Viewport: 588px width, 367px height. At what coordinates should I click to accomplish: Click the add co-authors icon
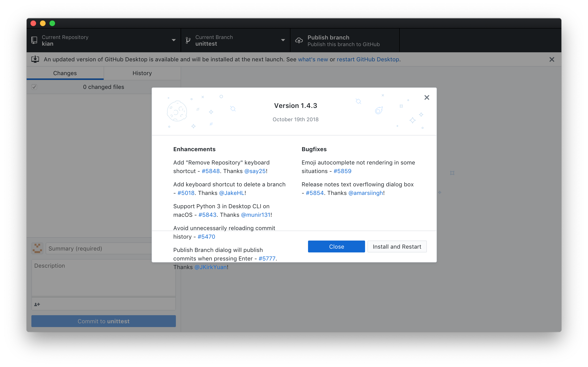[37, 304]
